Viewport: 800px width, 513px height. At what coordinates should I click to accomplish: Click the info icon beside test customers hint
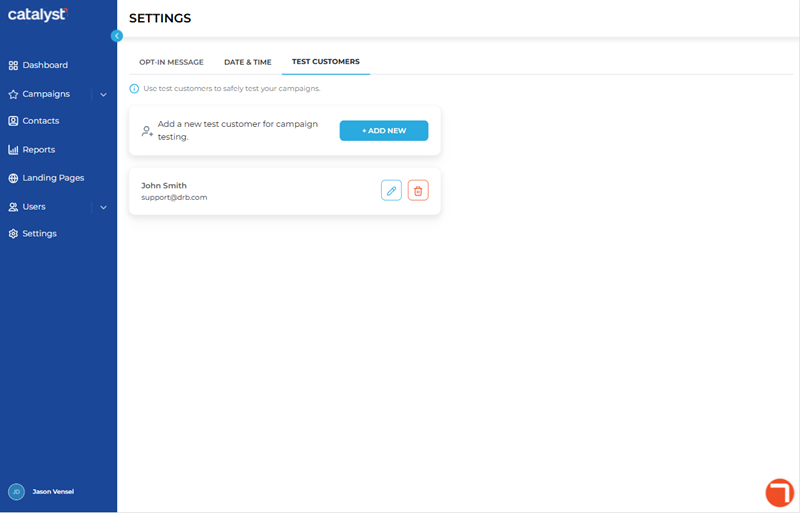134,89
